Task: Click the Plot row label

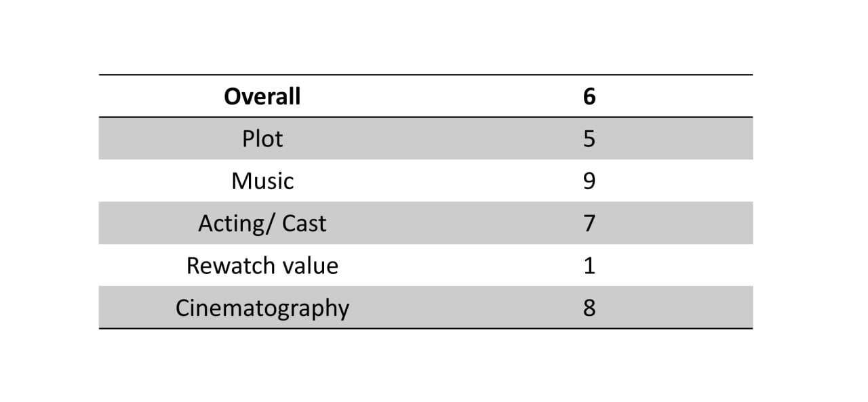Action: tap(262, 139)
